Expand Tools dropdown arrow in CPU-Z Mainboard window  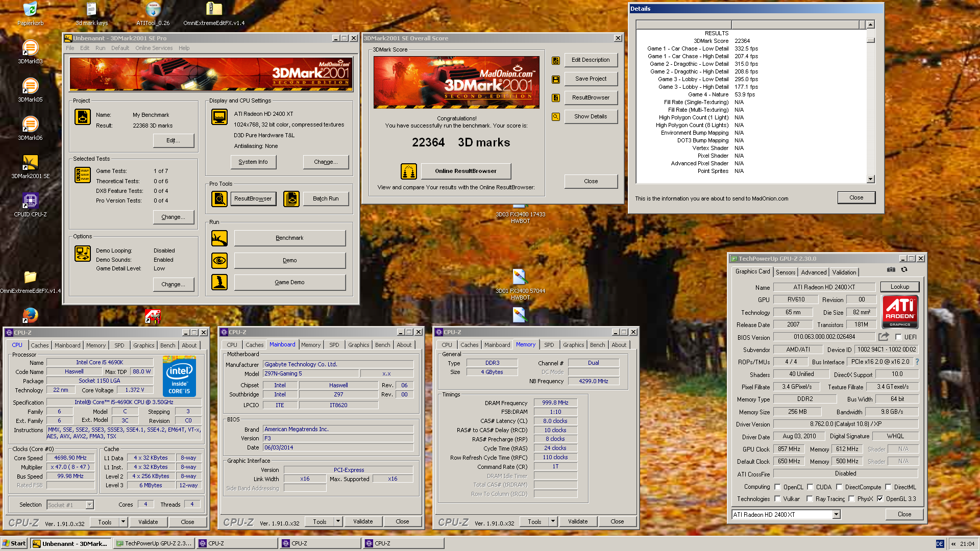coord(338,521)
